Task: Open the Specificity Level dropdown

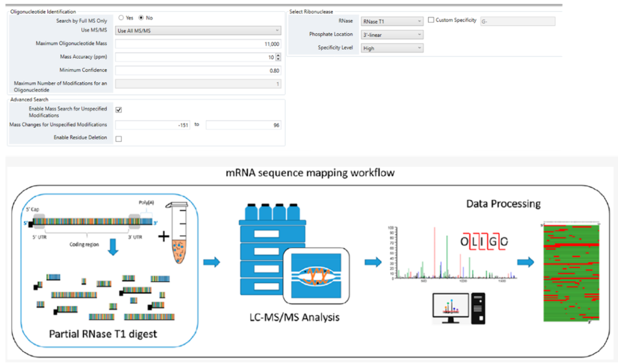Action: [x=392, y=49]
